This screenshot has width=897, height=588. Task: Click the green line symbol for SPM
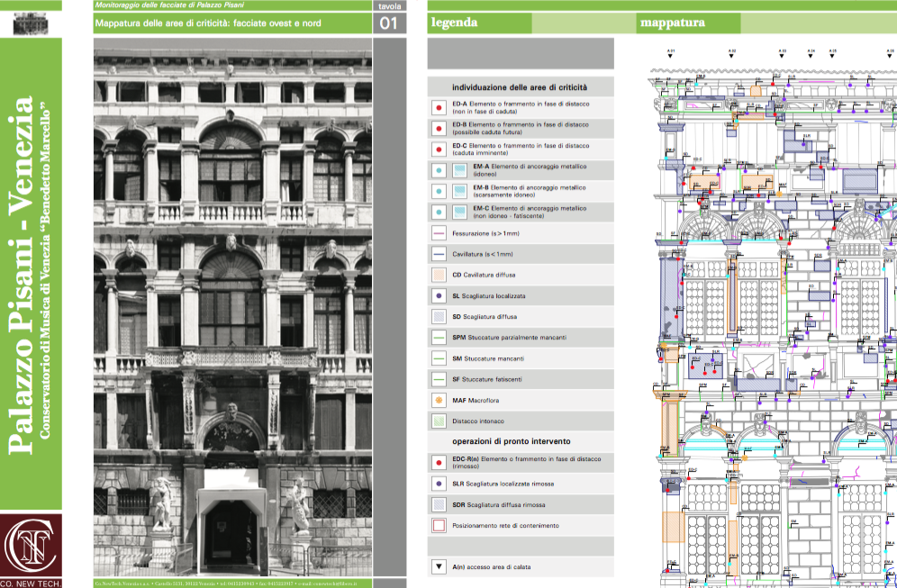[x=439, y=338]
